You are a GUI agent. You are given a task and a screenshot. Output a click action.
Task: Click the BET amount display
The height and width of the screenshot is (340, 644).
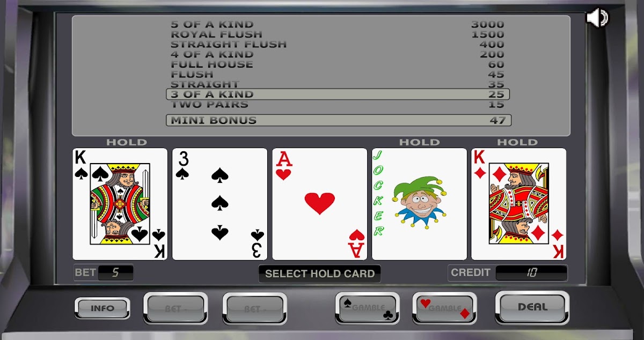(115, 272)
